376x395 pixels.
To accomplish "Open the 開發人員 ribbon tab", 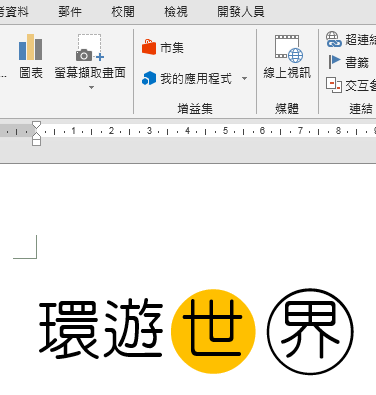I will tap(241, 12).
